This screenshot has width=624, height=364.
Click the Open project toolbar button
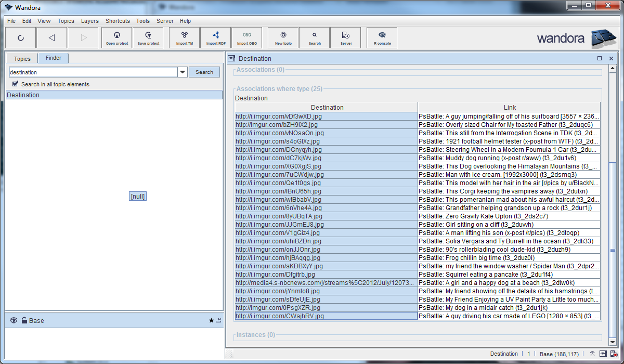[117, 37]
